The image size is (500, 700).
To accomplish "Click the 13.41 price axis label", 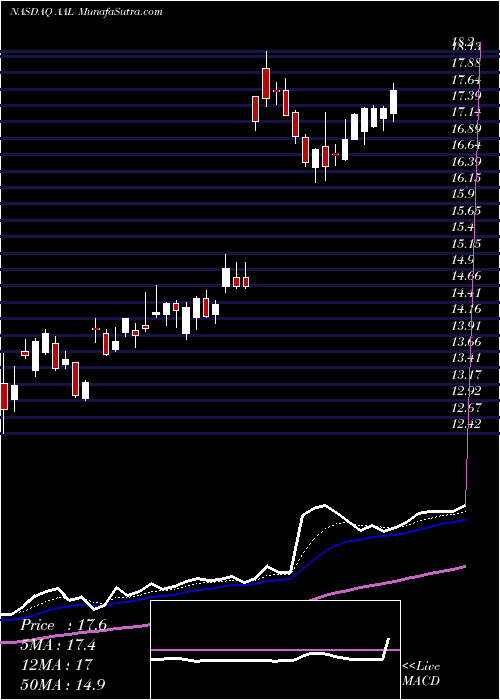I will pyautogui.click(x=466, y=358).
